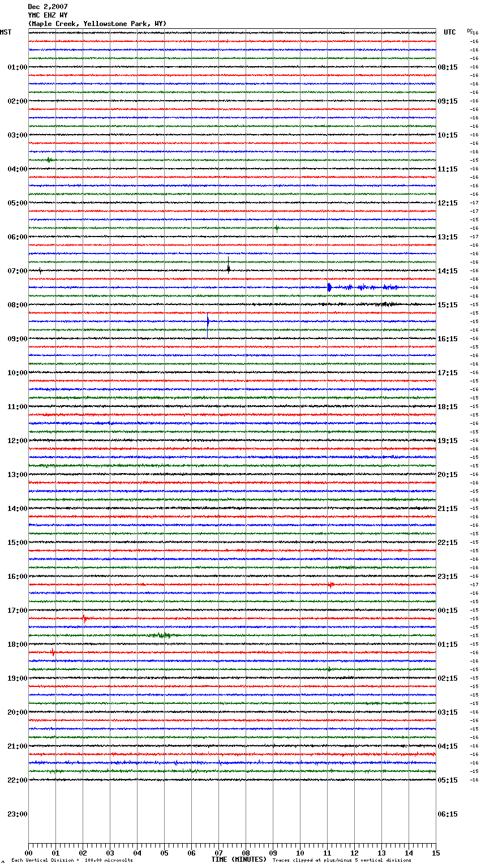The height and width of the screenshot is (868, 481).
Task: Click the red spike below 18:00 near minute 1
Action: click(53, 652)
